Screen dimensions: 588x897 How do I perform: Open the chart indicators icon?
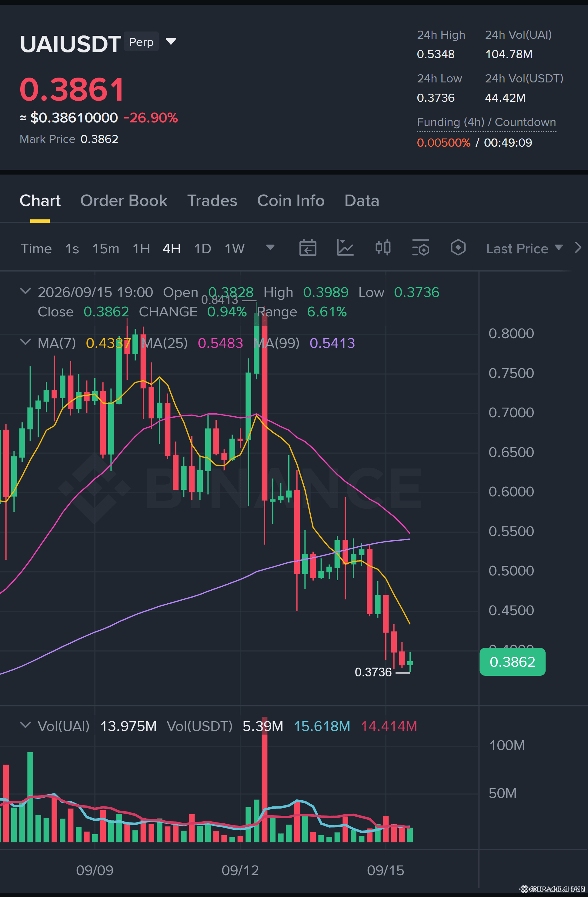[x=345, y=248]
